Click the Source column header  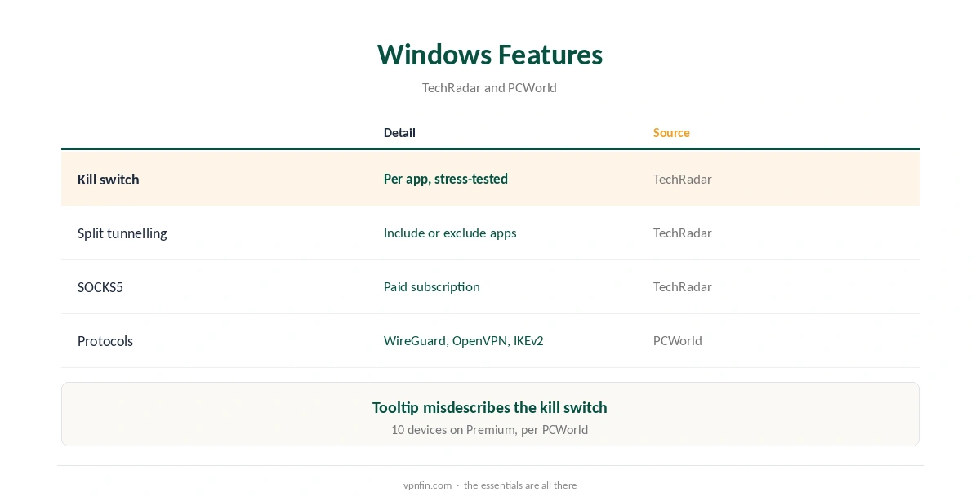coord(671,132)
